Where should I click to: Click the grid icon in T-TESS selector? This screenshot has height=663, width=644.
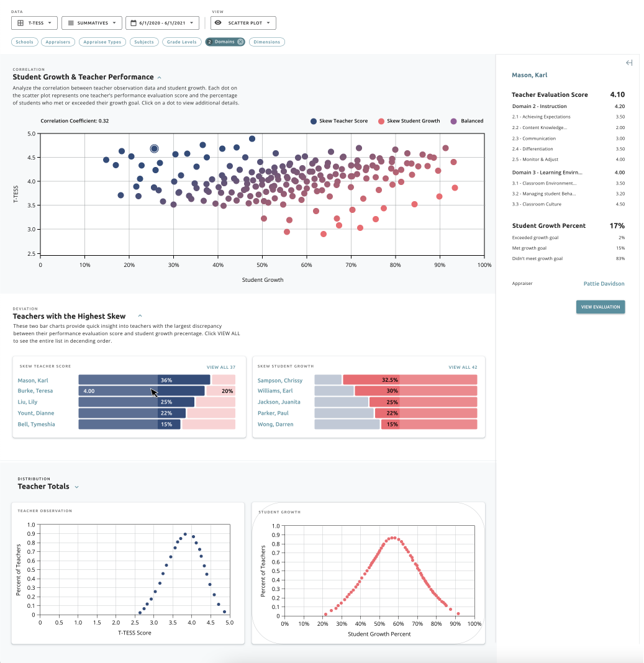pyautogui.click(x=20, y=23)
